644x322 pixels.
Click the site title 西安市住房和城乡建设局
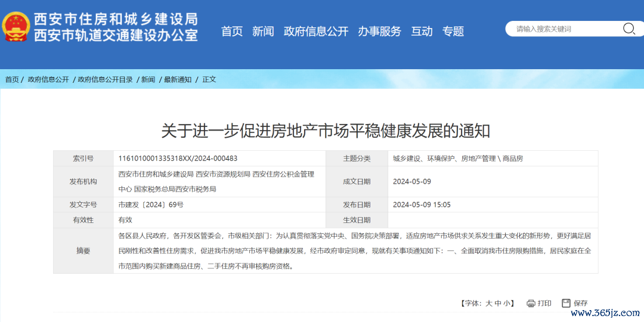click(116, 19)
